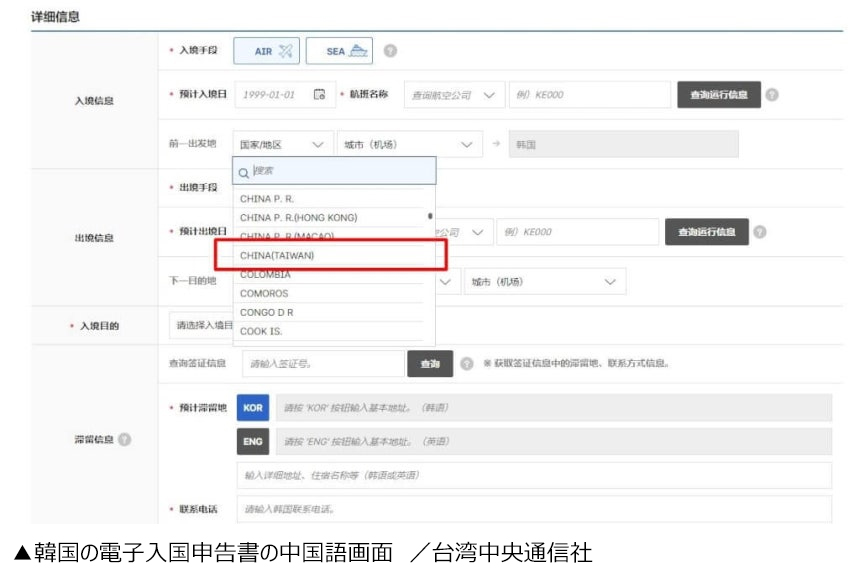Select SEA as the entry method
Image resolution: width=860 pixels, height=574 pixels.
pos(338,51)
